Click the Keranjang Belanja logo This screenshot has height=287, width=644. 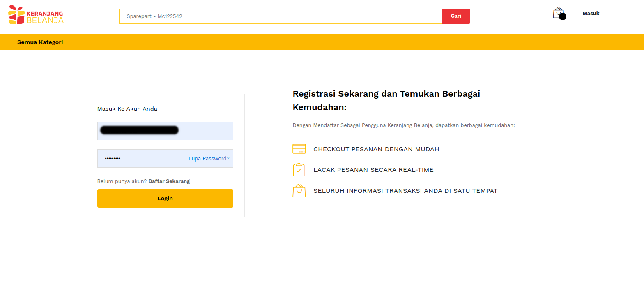tap(36, 15)
